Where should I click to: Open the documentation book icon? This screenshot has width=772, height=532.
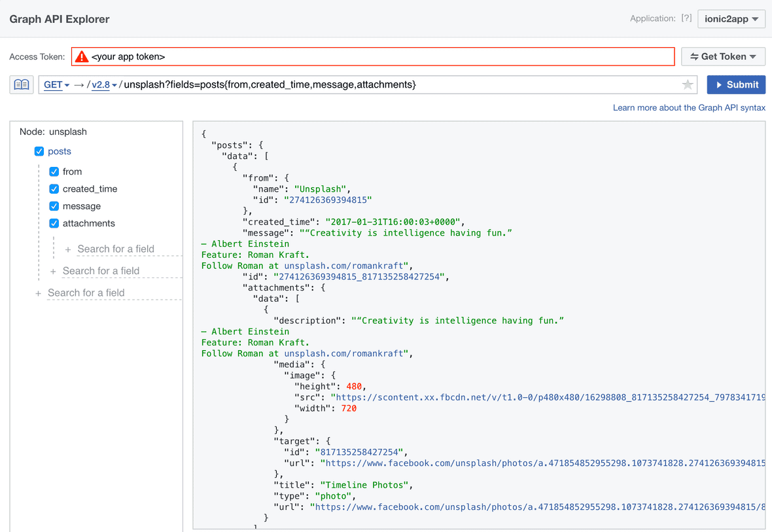coord(22,84)
